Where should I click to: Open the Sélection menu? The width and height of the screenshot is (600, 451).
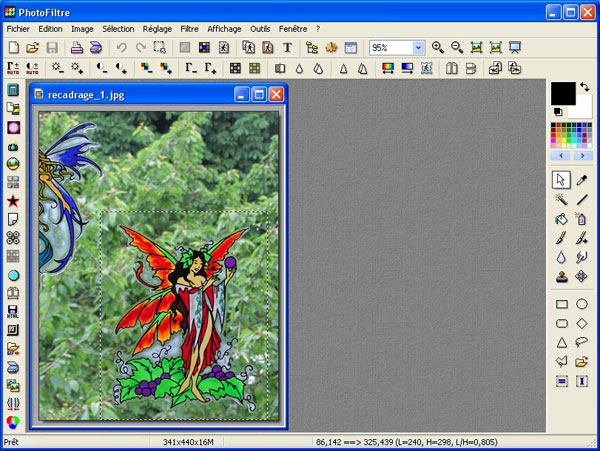pyautogui.click(x=118, y=29)
